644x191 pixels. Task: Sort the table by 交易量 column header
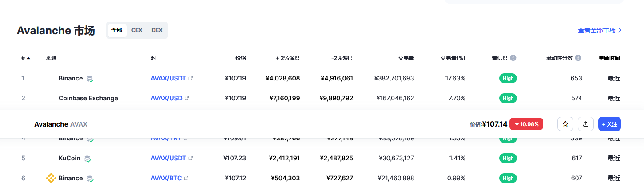(406, 58)
